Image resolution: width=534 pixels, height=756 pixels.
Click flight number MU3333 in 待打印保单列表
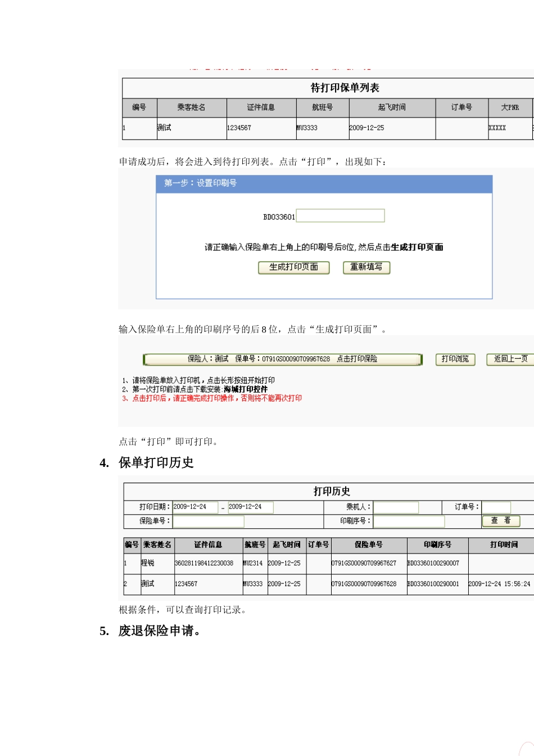click(x=307, y=128)
